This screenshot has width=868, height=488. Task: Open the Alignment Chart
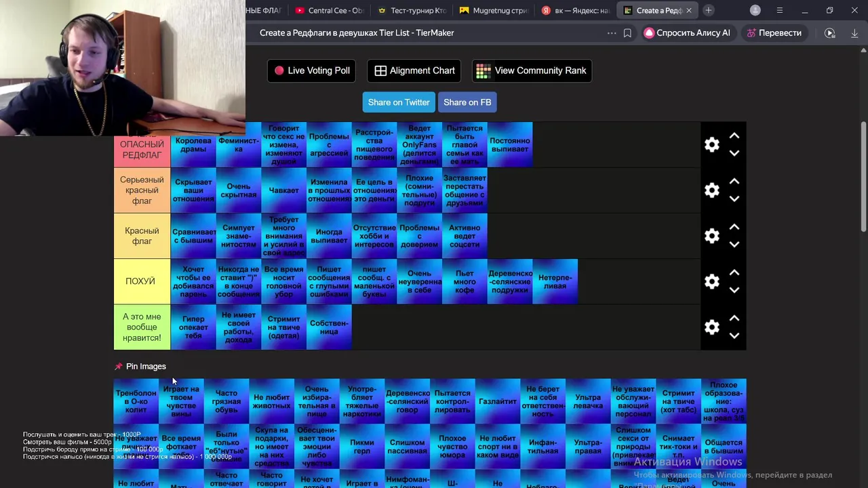click(414, 70)
